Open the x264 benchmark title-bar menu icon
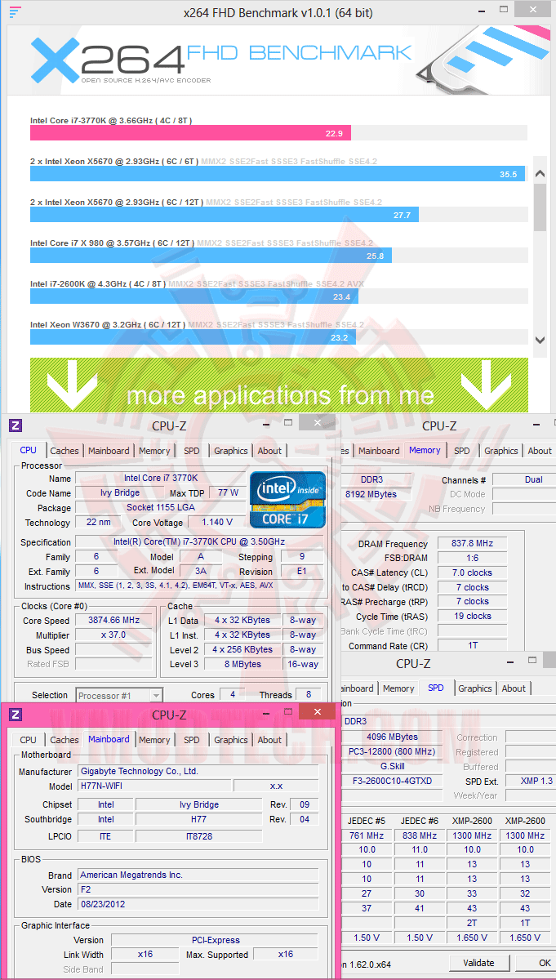This screenshot has height=980, width=556. click(x=14, y=12)
